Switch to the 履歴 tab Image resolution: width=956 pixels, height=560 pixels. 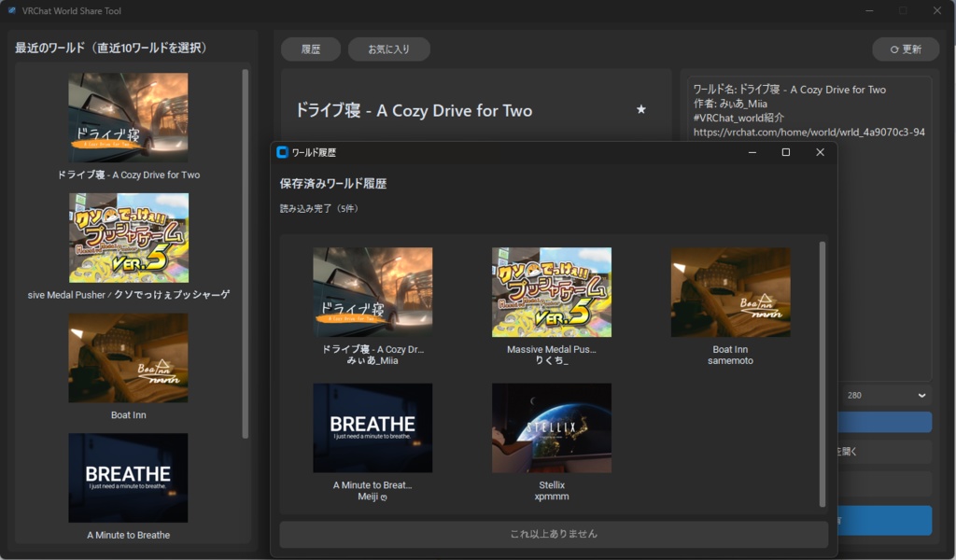pyautogui.click(x=311, y=49)
